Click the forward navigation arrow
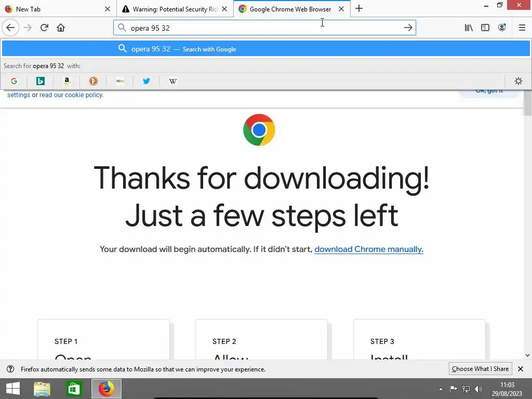Screen dimensions: 532x399 (x=28, y=28)
